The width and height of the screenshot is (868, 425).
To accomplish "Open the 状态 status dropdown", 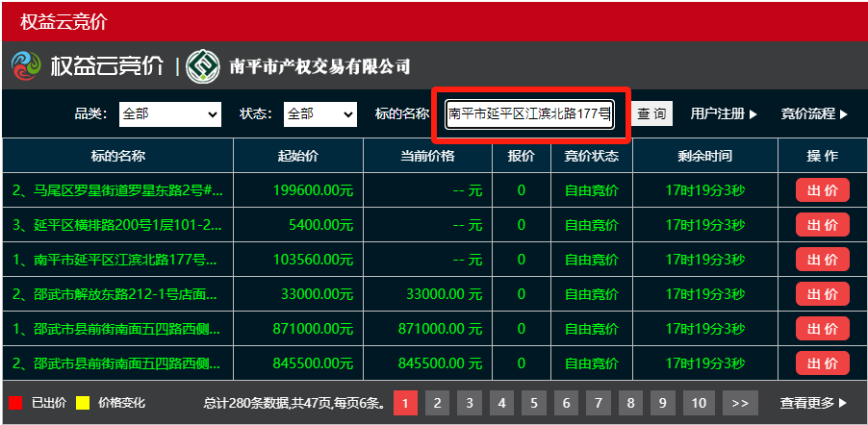I will [x=320, y=114].
